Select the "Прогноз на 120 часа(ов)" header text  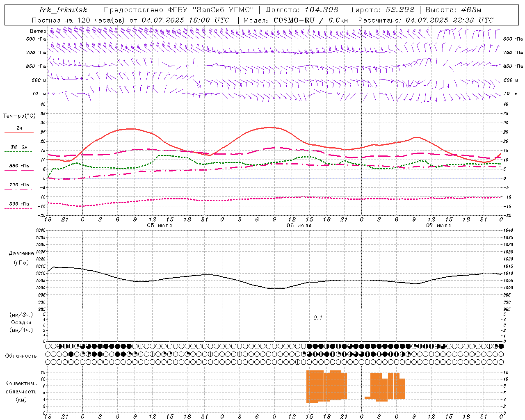pos(79,20)
